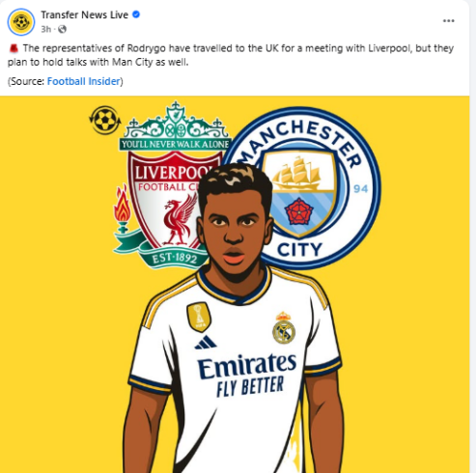Click the EST 1892 banner on crest

point(175,259)
